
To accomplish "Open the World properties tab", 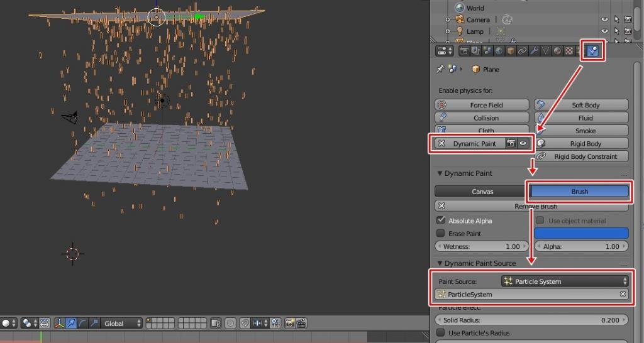I will pos(499,51).
